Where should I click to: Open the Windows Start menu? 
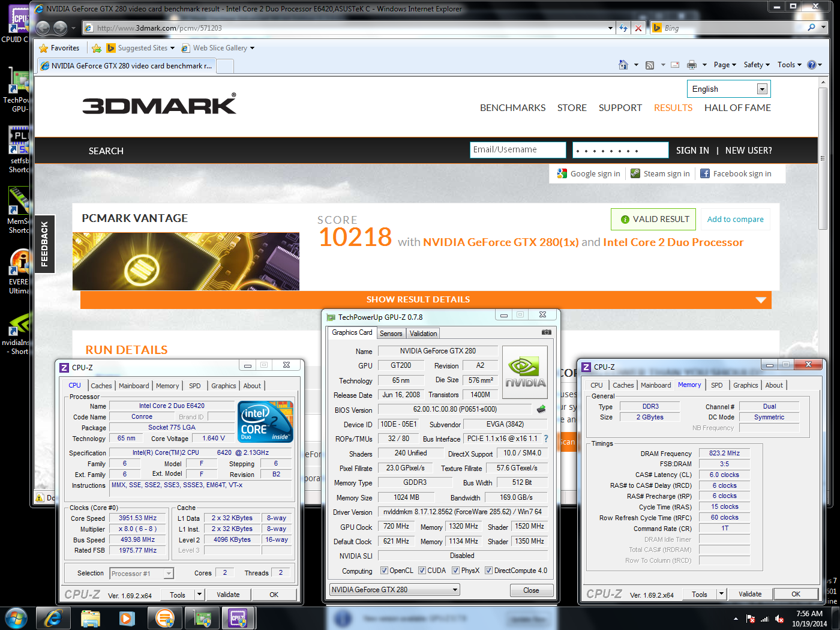click(16, 618)
